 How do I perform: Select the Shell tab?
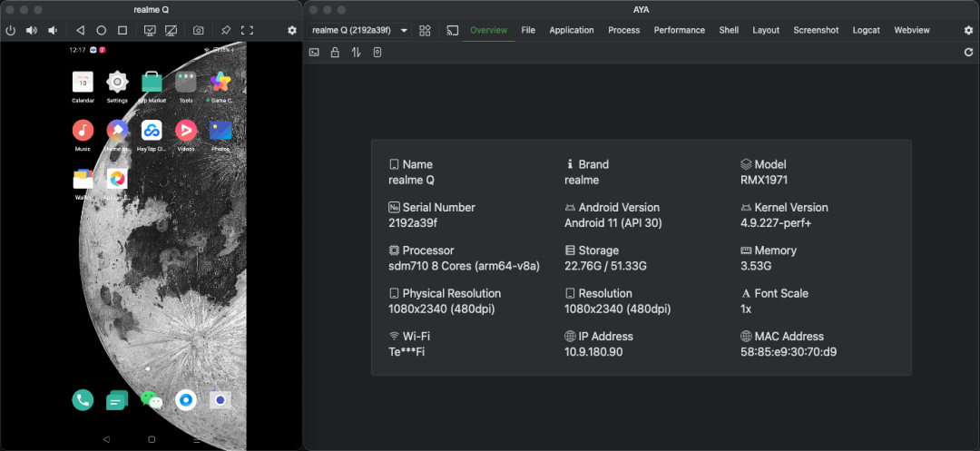(729, 30)
